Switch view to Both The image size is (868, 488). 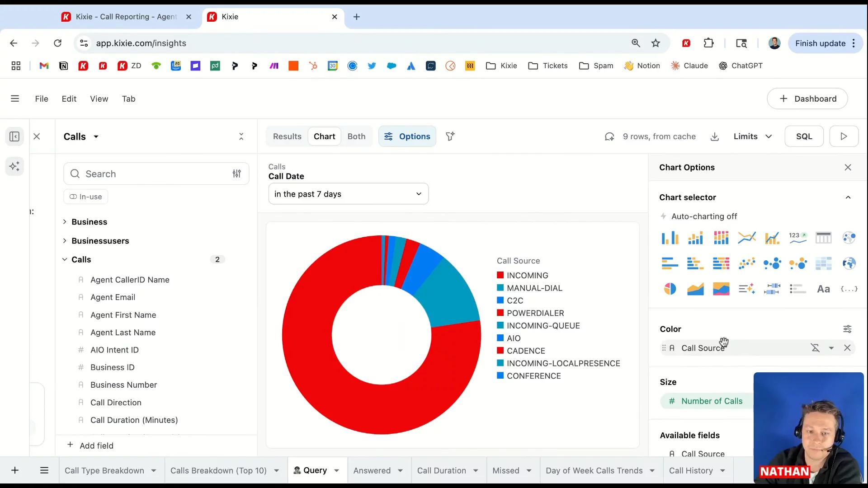[x=356, y=136]
